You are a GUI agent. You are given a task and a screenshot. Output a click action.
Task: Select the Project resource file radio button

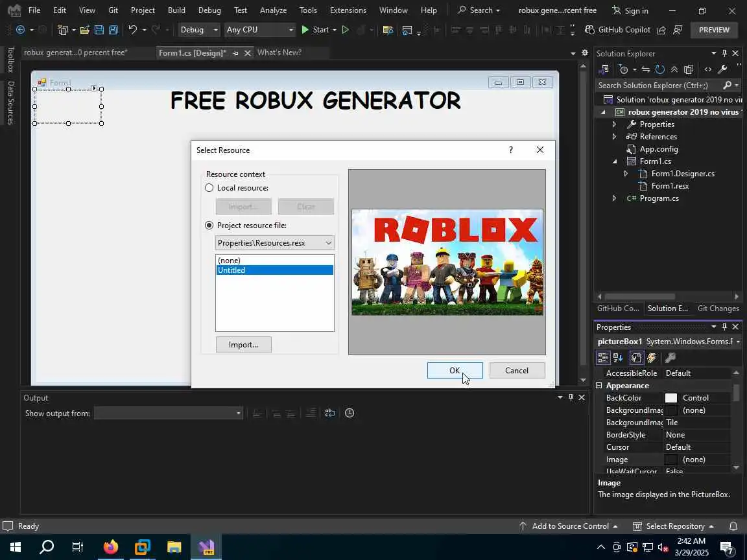point(209,226)
